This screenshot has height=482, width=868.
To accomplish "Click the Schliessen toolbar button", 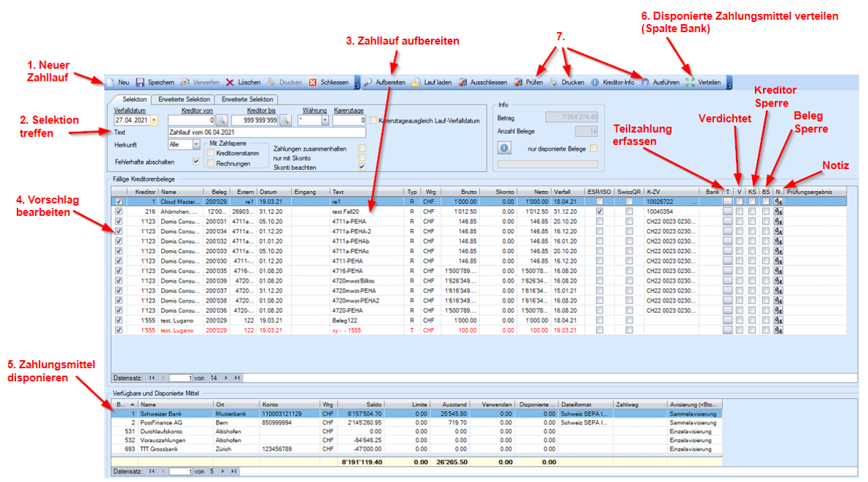I will (x=313, y=83).
